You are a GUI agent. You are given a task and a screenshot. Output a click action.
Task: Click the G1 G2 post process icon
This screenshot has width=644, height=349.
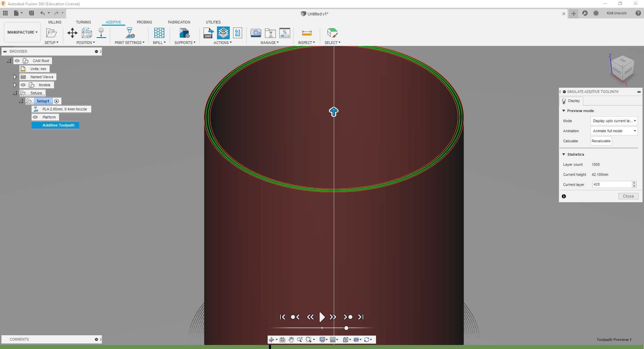tap(237, 33)
